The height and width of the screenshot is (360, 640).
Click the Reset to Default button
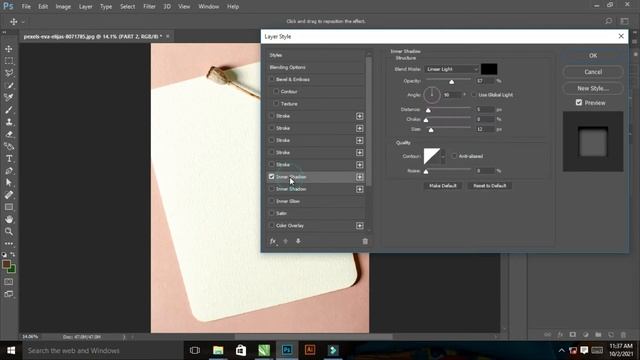489,186
